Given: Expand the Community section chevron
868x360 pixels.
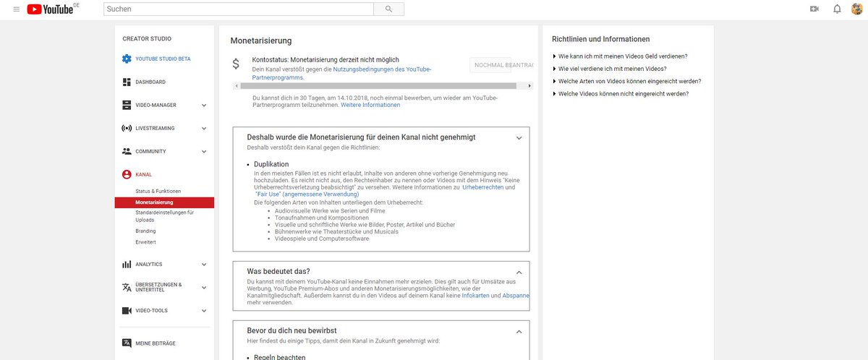Looking at the screenshot, I should tap(204, 151).
